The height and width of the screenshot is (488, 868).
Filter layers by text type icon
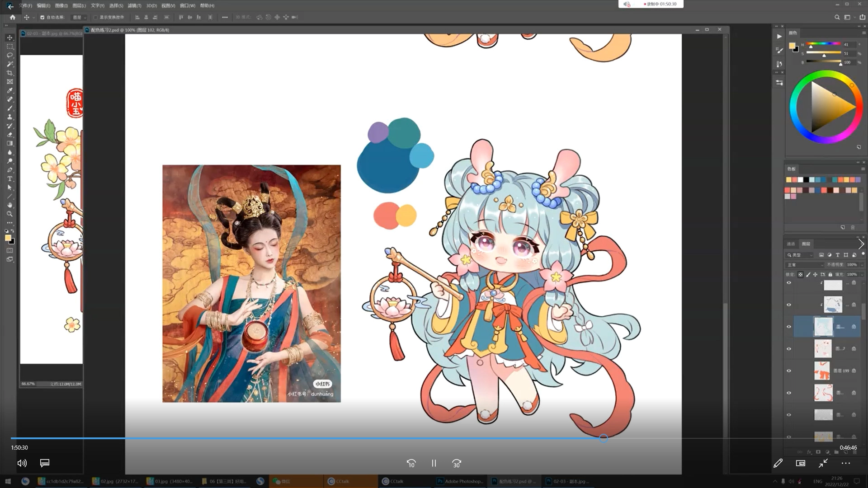(x=837, y=255)
